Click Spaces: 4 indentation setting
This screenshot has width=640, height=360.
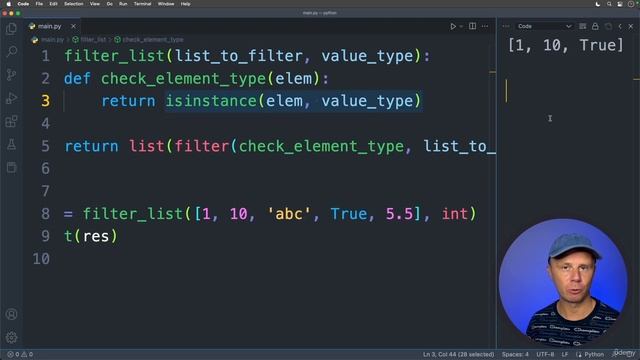515,354
